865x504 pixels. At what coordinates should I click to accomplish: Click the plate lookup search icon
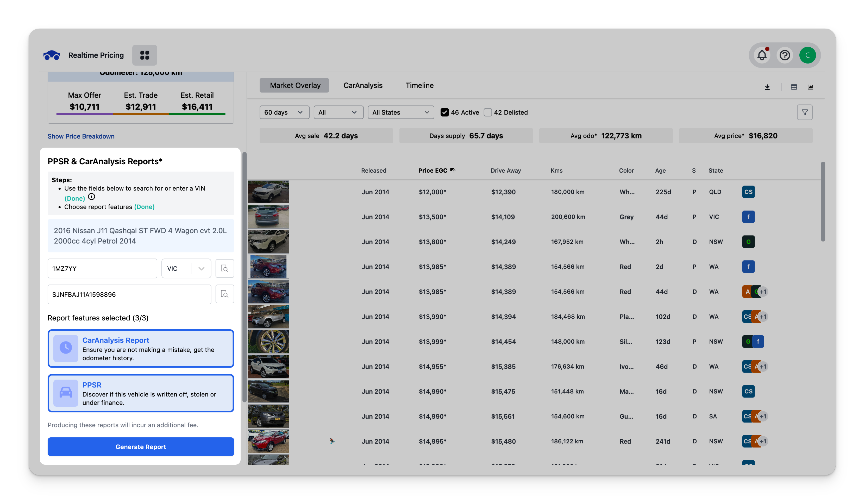point(224,268)
